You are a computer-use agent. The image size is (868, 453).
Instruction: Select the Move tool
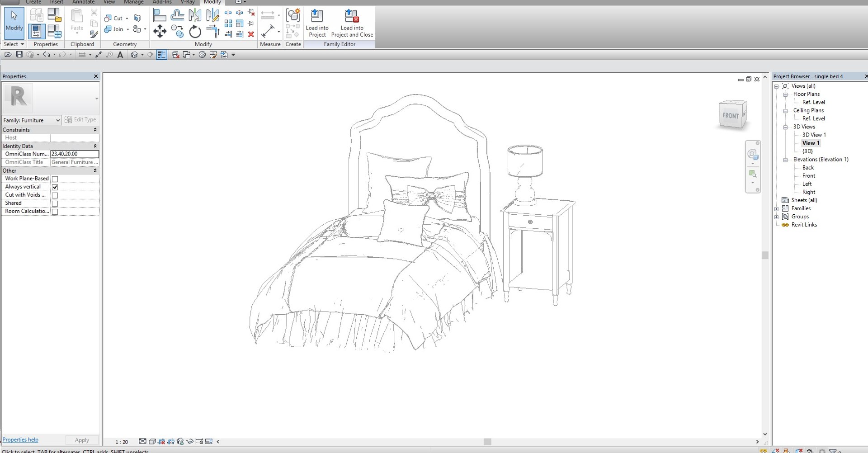coord(160,31)
